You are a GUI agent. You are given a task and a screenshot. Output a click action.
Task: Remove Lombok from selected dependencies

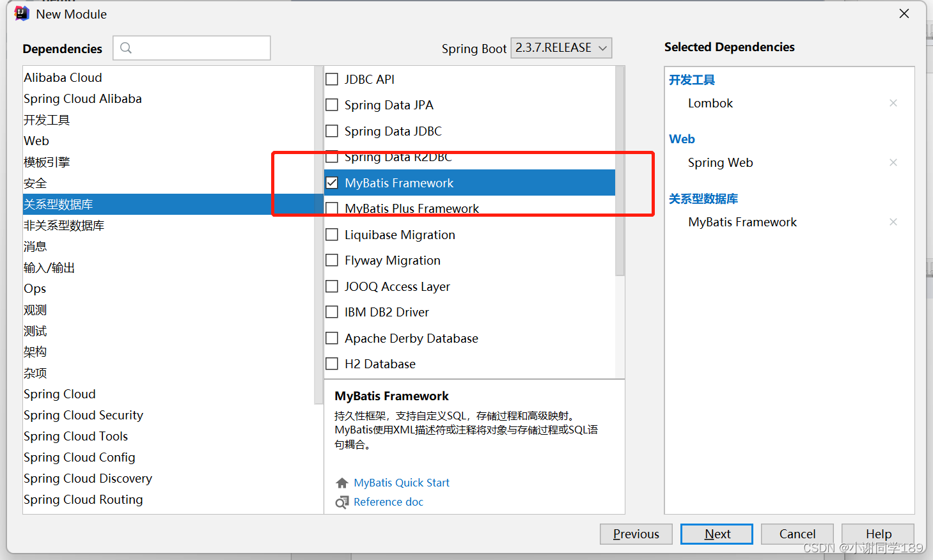click(x=893, y=103)
